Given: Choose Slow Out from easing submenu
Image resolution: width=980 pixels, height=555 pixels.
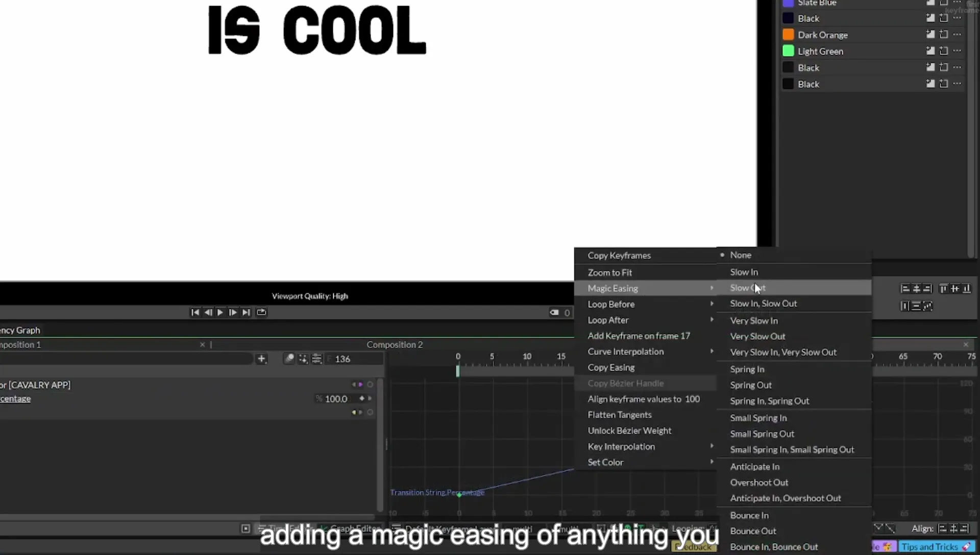Looking at the screenshot, I should (794, 288).
